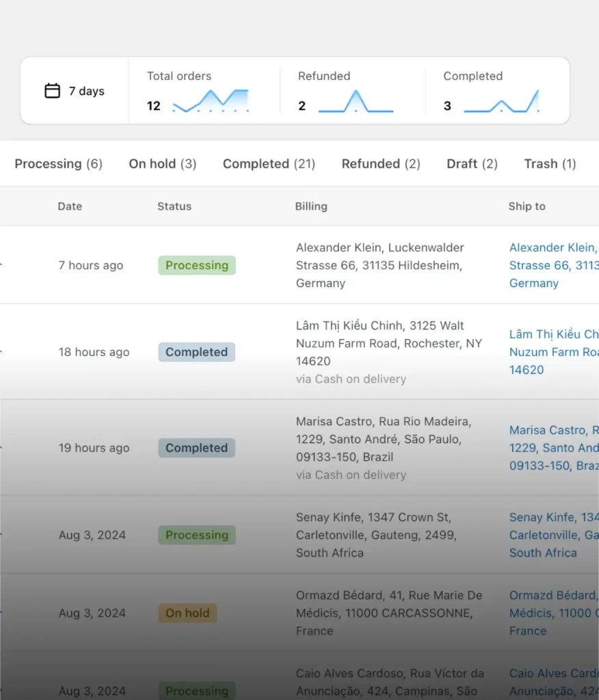The image size is (599, 700).
Task: Click the '18 hours ago' date cell
Action: (94, 352)
